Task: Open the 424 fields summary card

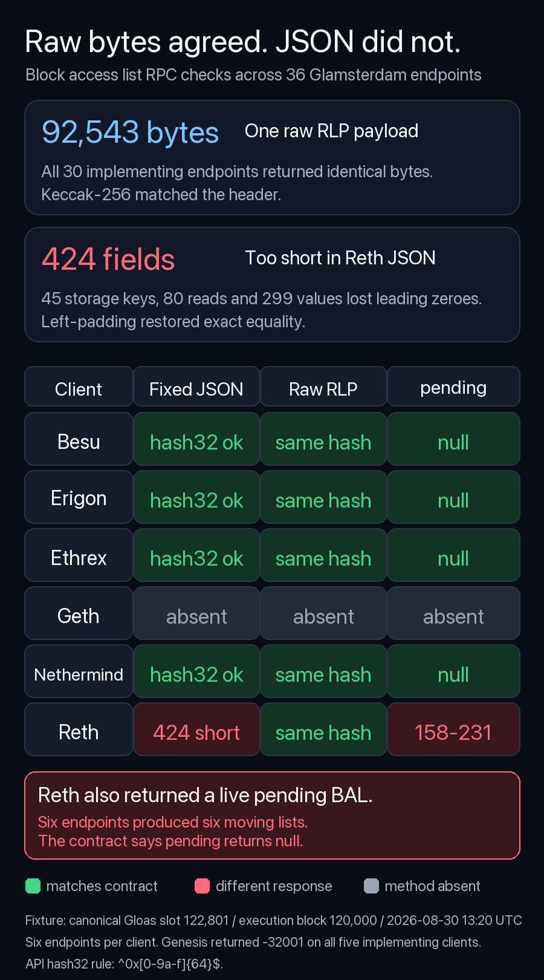Action: tap(272, 285)
